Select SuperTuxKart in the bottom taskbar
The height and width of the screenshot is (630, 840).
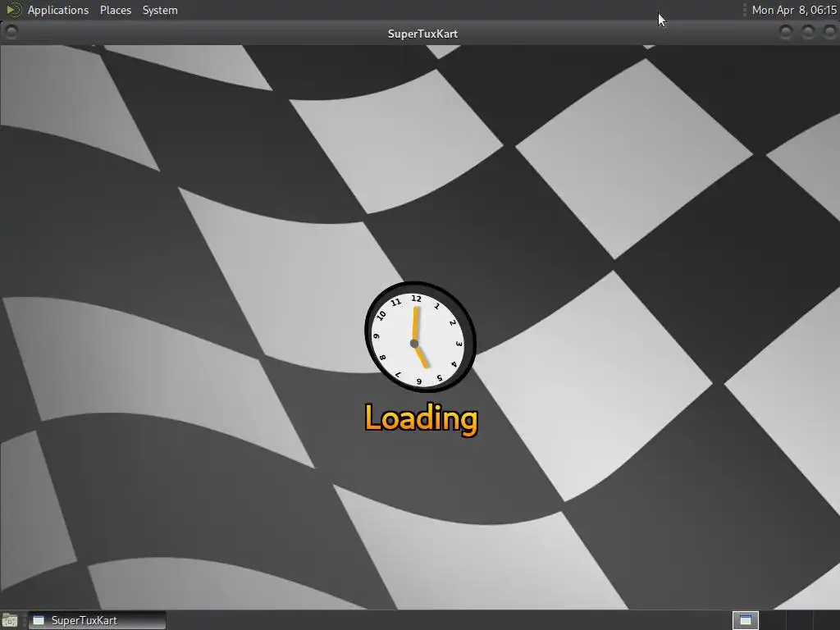tap(97, 620)
